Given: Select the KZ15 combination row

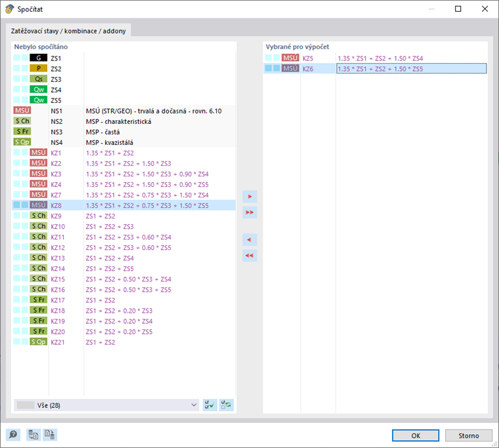Looking at the screenshot, I should tap(124, 279).
